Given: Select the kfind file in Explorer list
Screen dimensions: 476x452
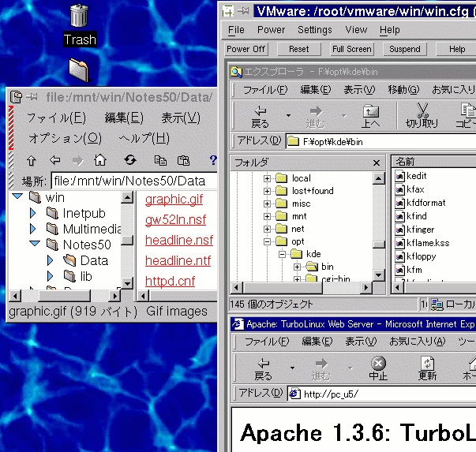Looking at the screenshot, I should [x=410, y=216].
